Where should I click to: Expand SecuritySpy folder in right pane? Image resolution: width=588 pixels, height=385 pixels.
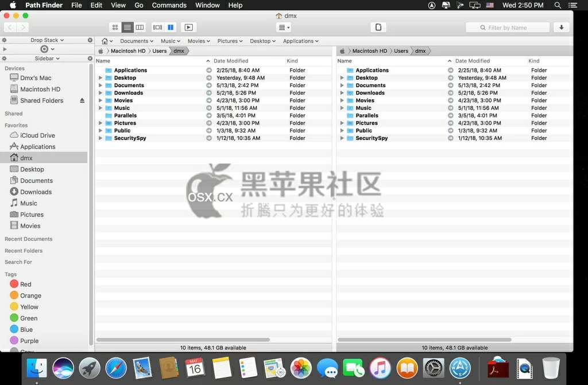(342, 138)
